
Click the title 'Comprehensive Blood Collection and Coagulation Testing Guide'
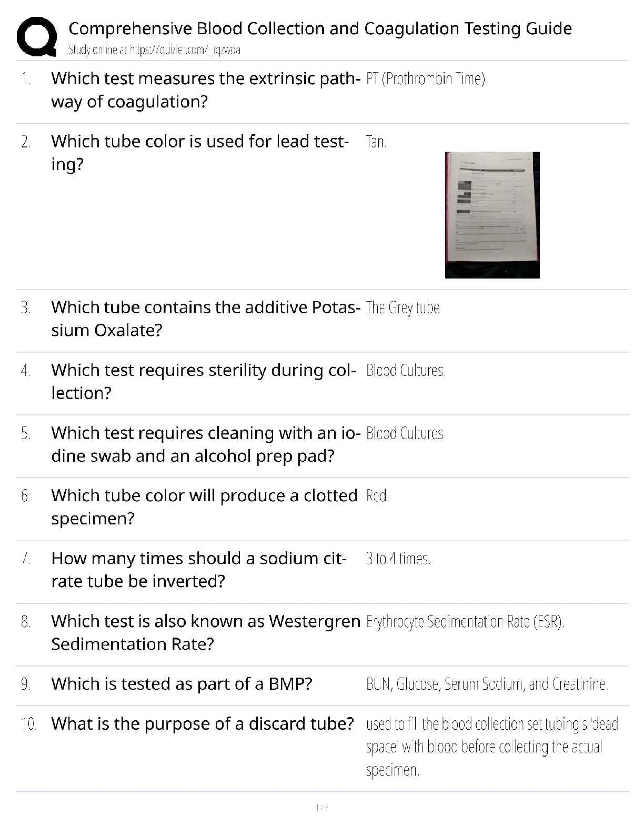320,28
